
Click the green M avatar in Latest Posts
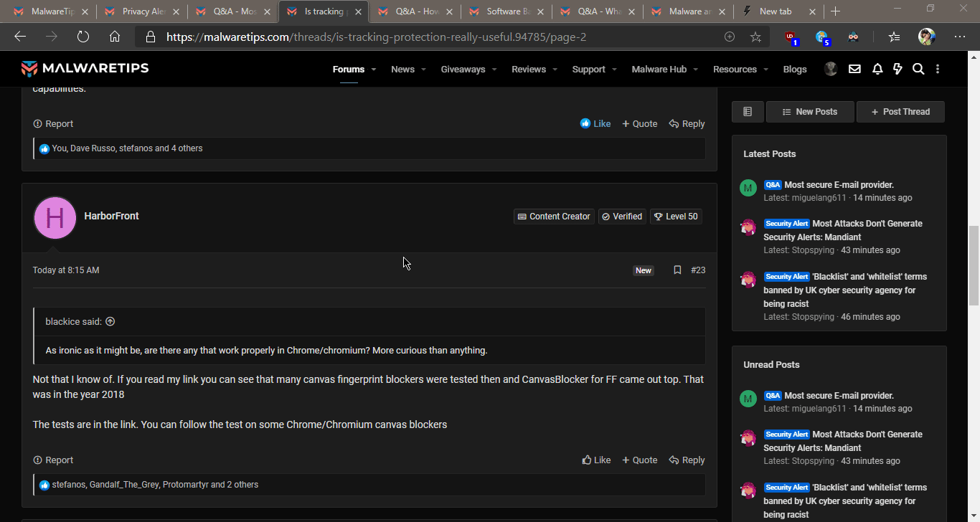point(748,188)
